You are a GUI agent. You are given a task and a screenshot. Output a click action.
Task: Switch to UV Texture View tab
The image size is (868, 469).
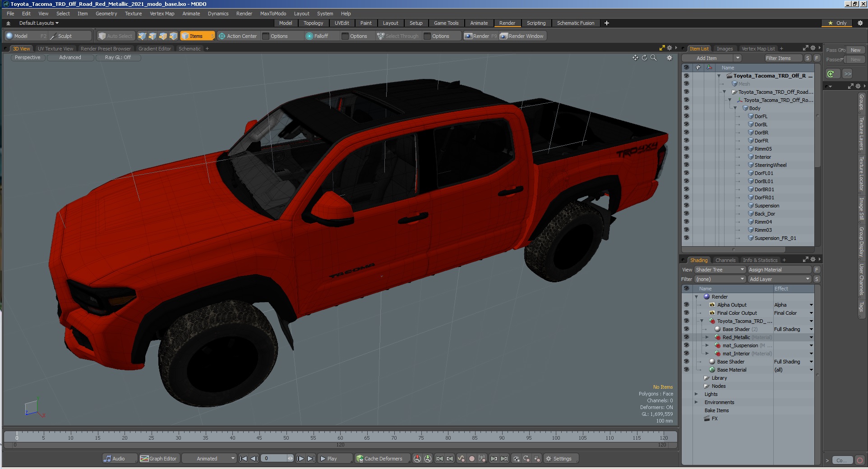55,49
